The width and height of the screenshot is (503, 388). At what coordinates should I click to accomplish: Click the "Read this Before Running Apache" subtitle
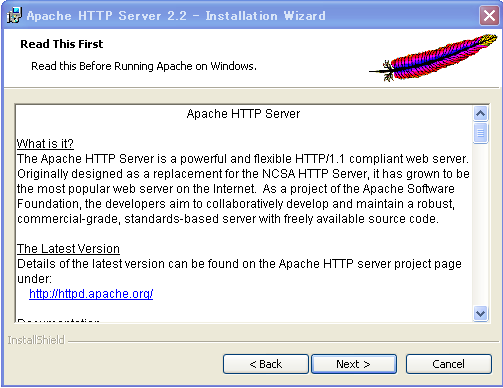tap(144, 66)
